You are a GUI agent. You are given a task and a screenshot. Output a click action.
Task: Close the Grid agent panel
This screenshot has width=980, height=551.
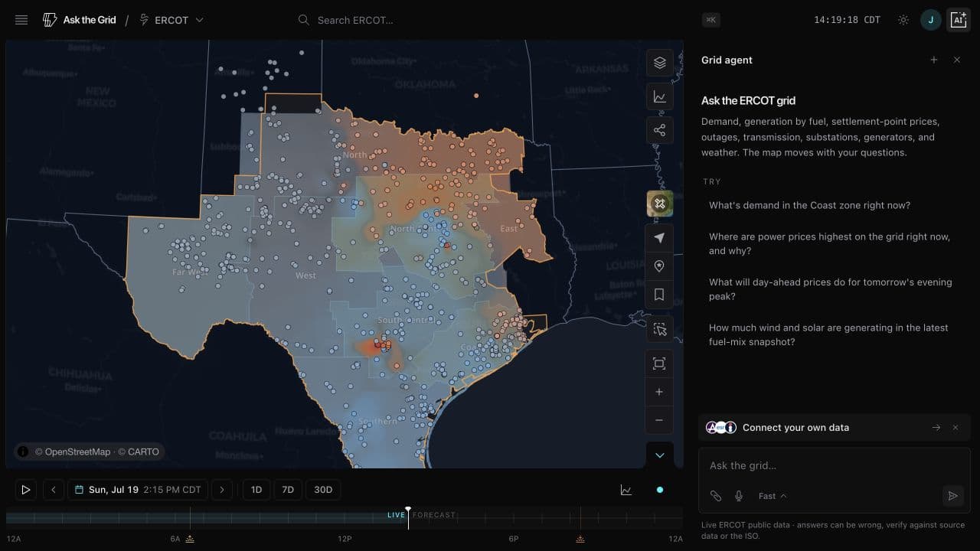(x=957, y=60)
